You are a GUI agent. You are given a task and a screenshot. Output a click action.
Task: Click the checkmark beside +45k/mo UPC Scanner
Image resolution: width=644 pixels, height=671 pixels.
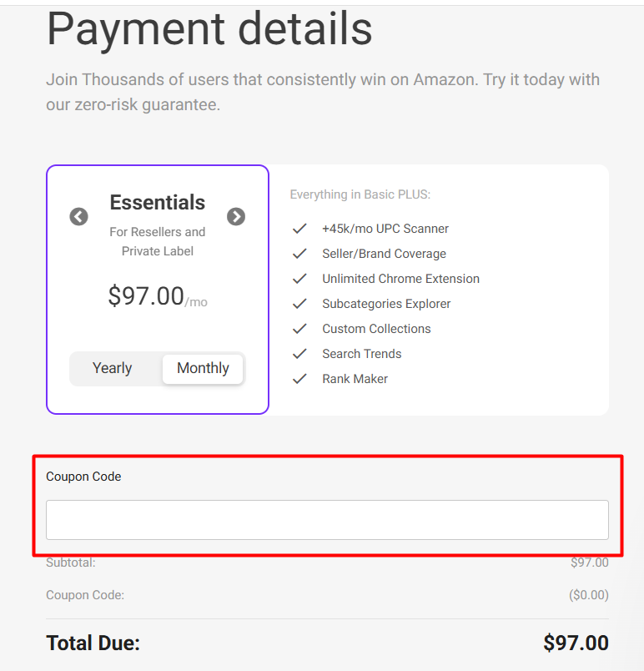point(299,228)
